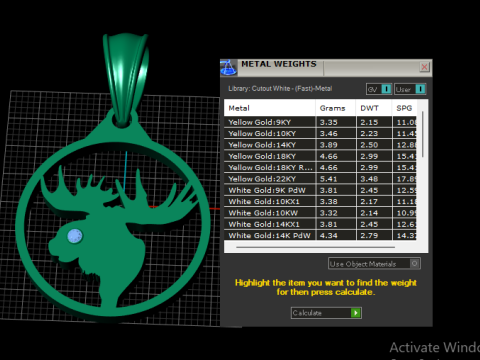The height and width of the screenshot is (360, 480).
Task: Select the White Gold:10KW row
Action: 320,213
